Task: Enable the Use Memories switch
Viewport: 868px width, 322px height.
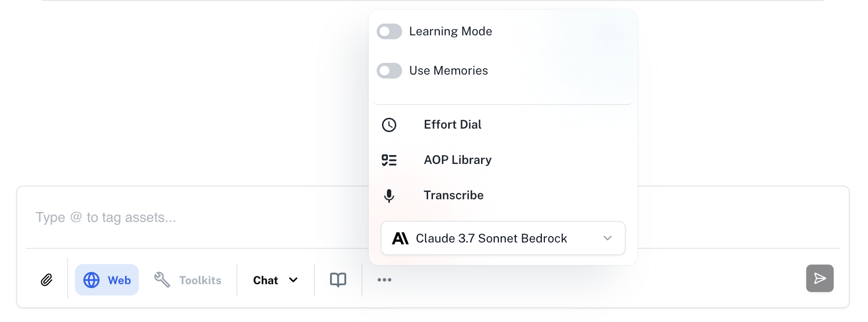Action: point(389,71)
